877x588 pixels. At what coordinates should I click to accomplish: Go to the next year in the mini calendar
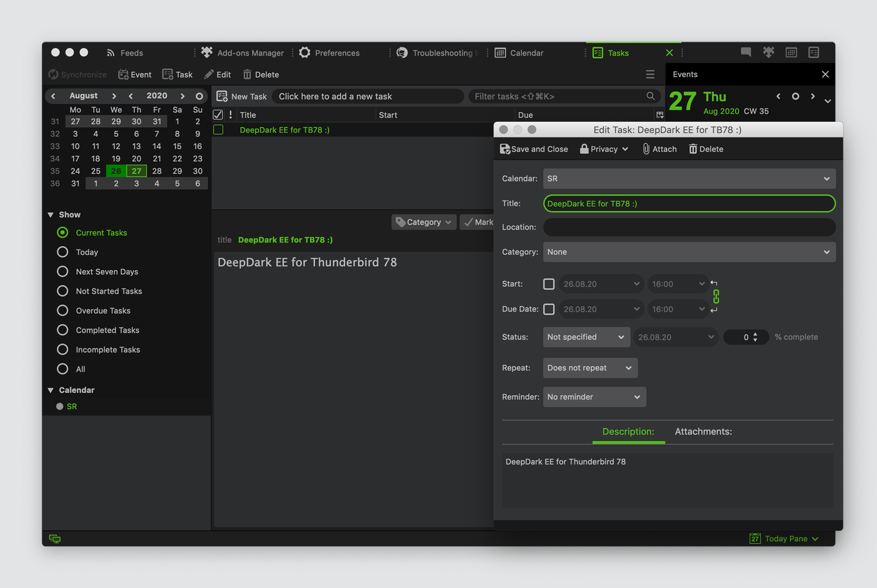coord(182,96)
